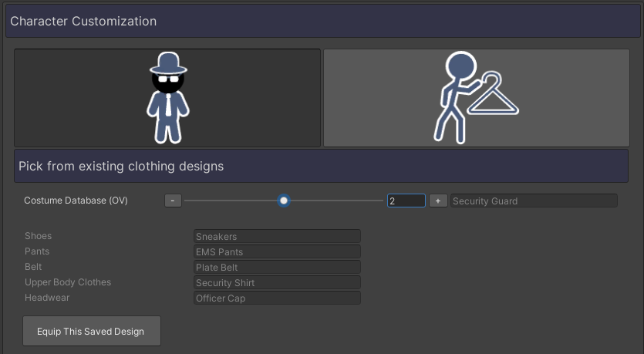The height and width of the screenshot is (354, 644).
Task: Click the Shoes property label
Action: coord(39,236)
